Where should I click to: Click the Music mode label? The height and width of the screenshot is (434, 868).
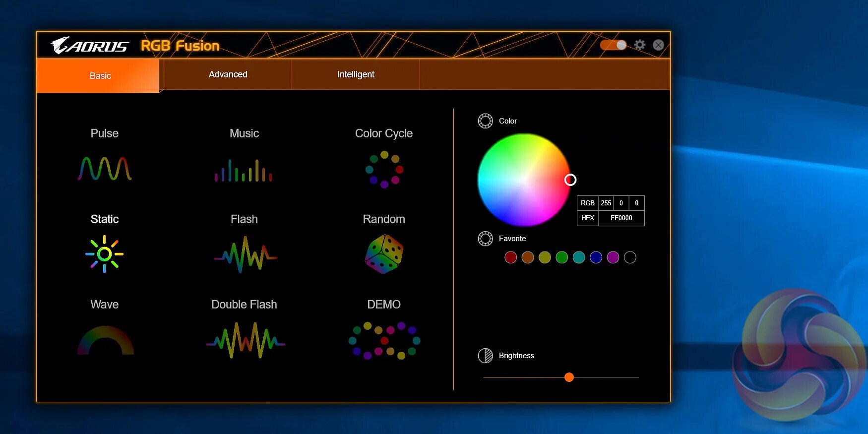(244, 133)
